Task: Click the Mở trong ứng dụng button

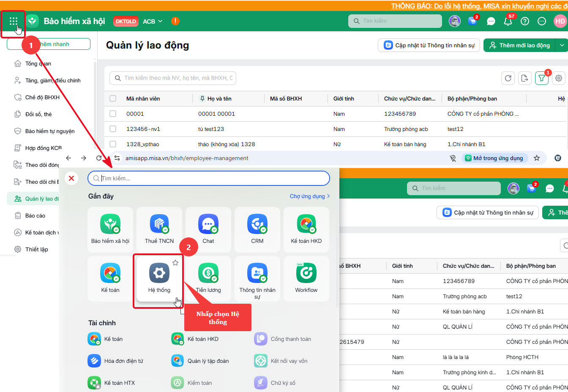Action: pos(494,158)
